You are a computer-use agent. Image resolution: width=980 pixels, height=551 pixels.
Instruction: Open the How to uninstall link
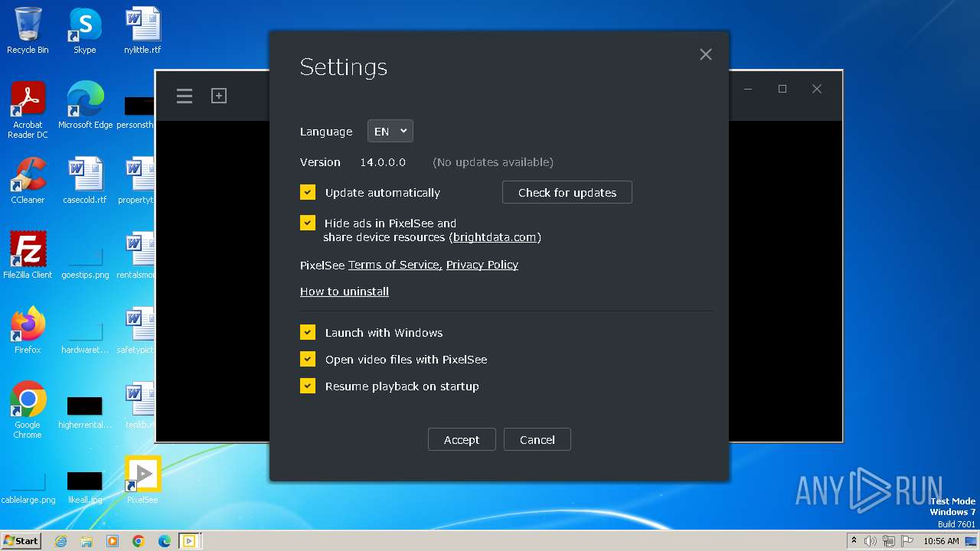click(x=345, y=292)
